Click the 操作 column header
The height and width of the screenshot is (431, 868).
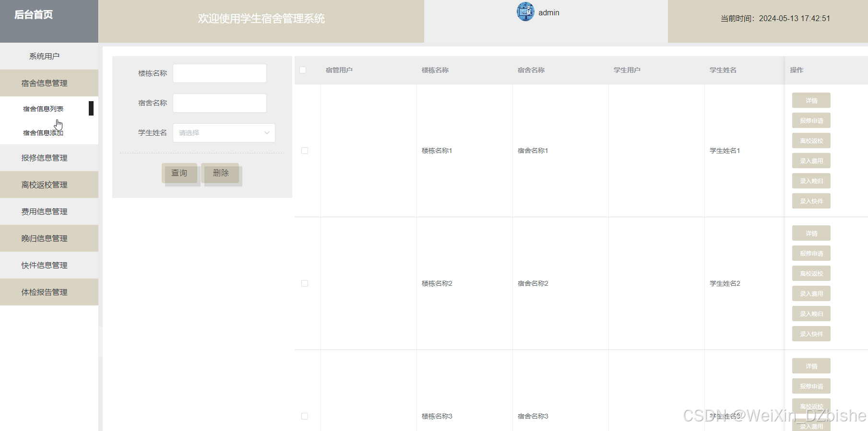pos(797,70)
